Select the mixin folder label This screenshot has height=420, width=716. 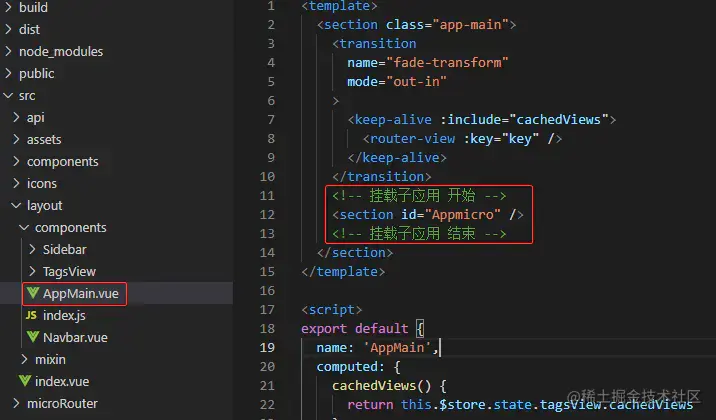tap(50, 359)
